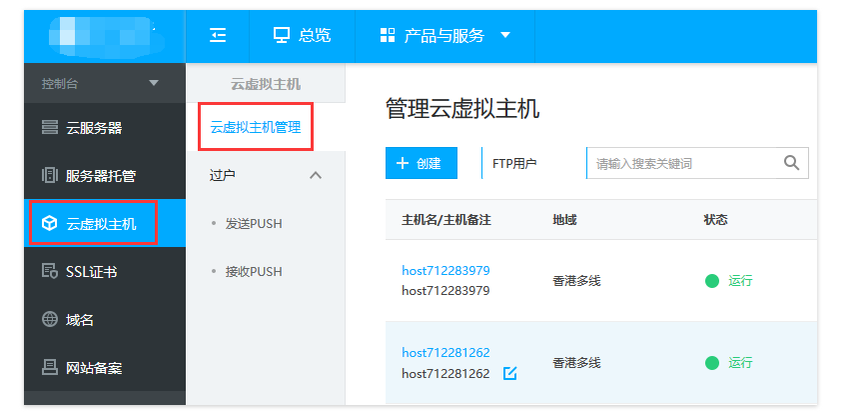Click the 总览 monitor icon
The width and height of the screenshot is (868, 420).
282,36
